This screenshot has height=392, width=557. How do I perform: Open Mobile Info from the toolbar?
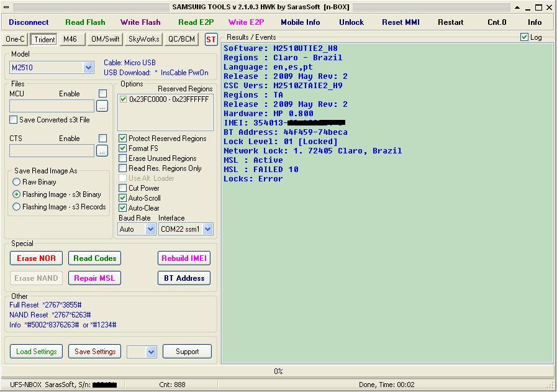[300, 22]
